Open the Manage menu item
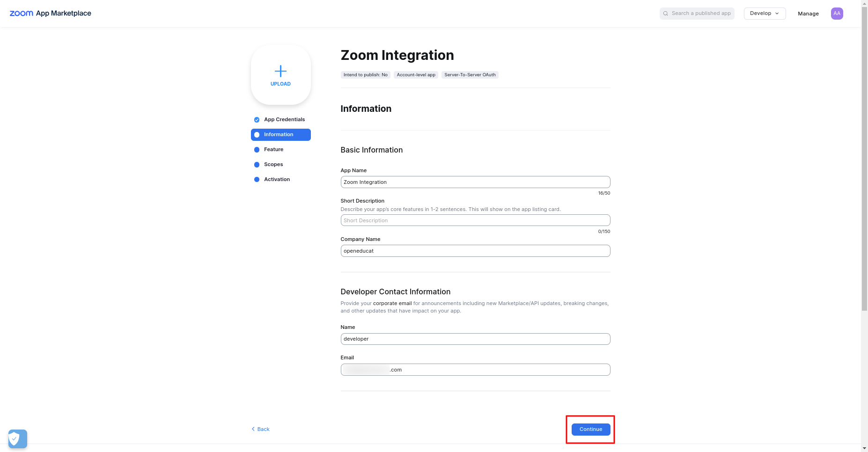868x452 pixels. (x=808, y=14)
